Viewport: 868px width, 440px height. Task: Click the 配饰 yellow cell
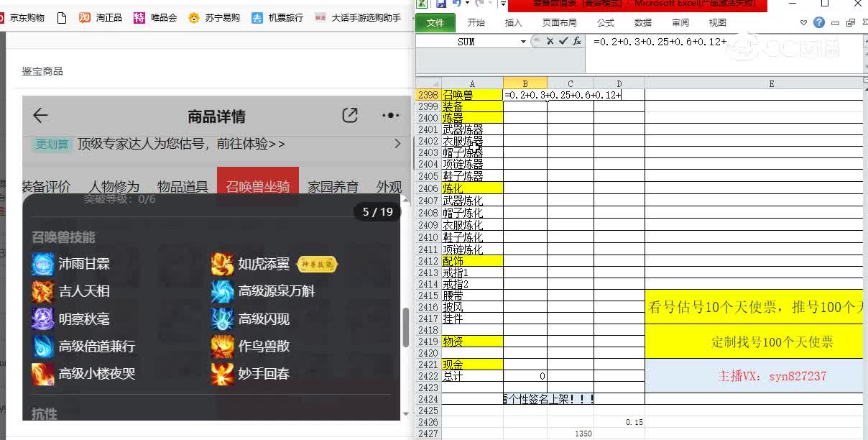pyautogui.click(x=472, y=261)
